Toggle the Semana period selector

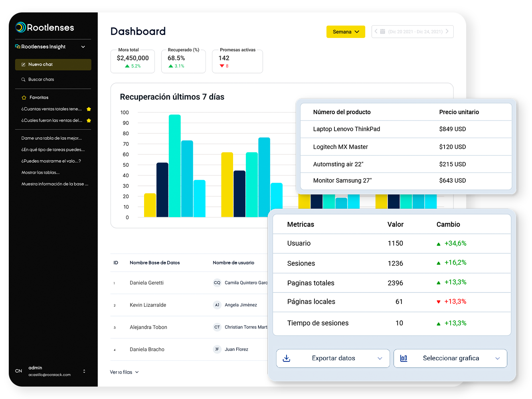pos(346,32)
